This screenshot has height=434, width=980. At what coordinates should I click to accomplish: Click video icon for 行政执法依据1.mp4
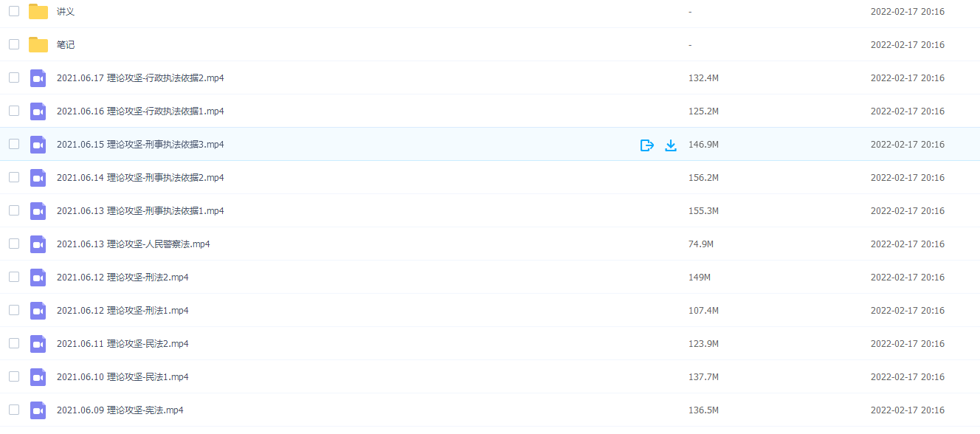point(38,111)
